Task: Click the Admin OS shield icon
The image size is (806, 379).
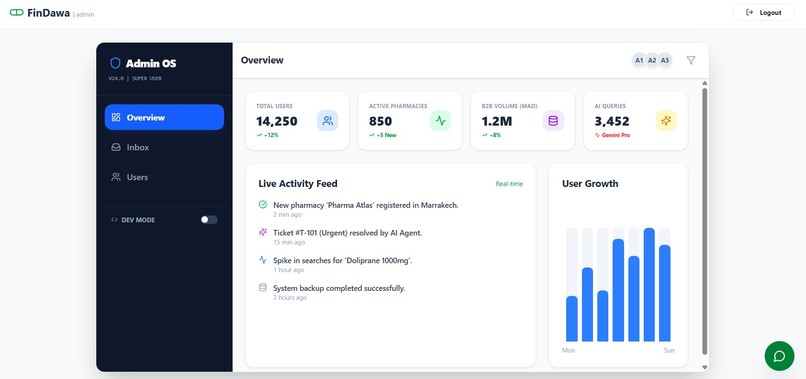Action: [x=115, y=63]
